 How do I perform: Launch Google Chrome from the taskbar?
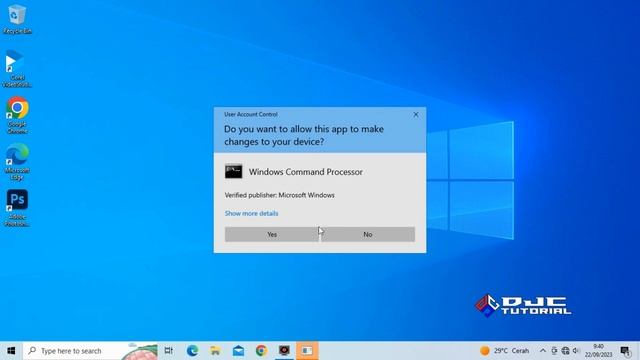point(261,351)
